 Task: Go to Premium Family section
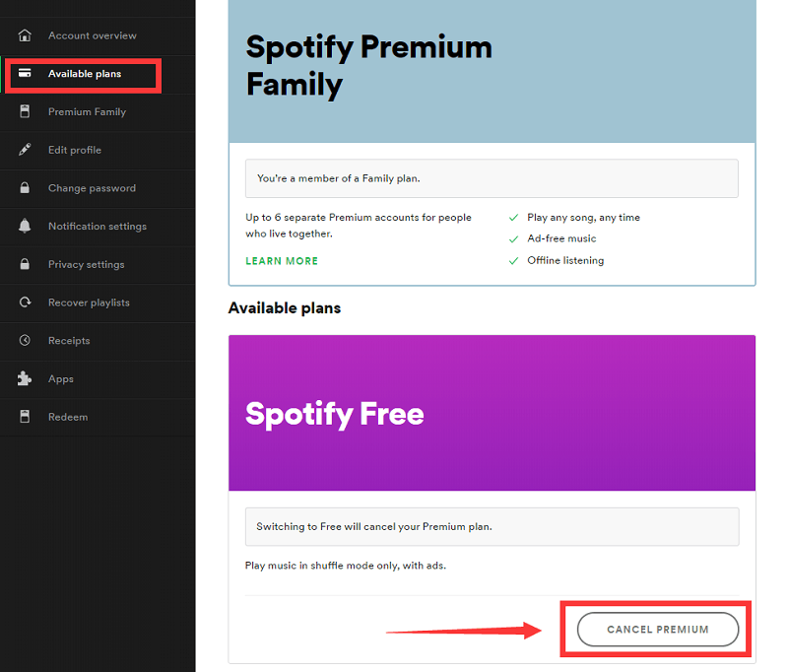click(87, 111)
